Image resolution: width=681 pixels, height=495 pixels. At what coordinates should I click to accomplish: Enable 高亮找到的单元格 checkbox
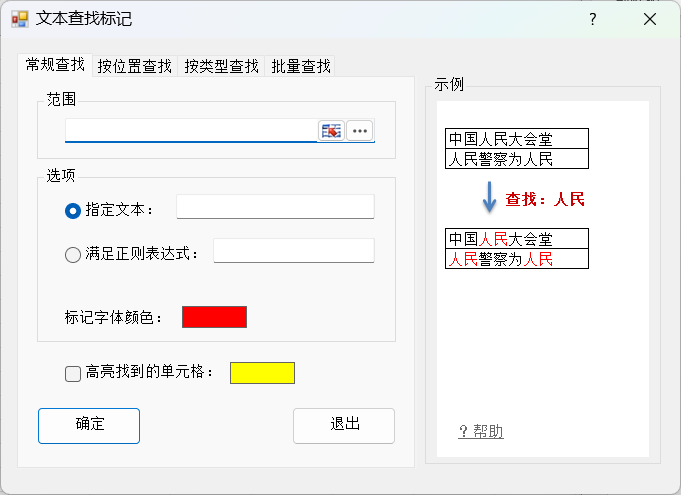point(73,373)
